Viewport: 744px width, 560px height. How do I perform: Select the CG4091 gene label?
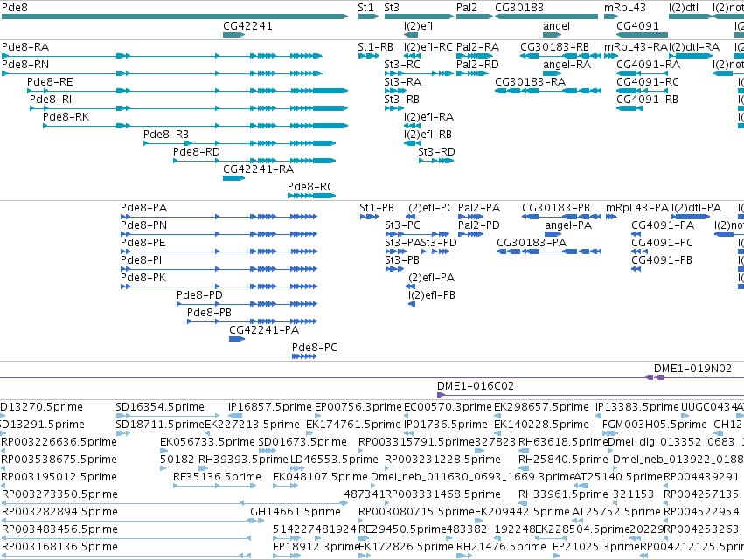tap(637, 26)
